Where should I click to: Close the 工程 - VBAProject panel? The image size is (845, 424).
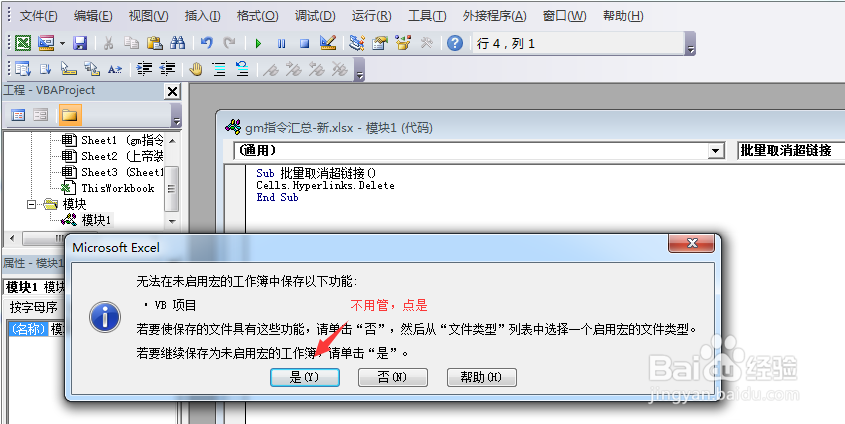pos(172,92)
